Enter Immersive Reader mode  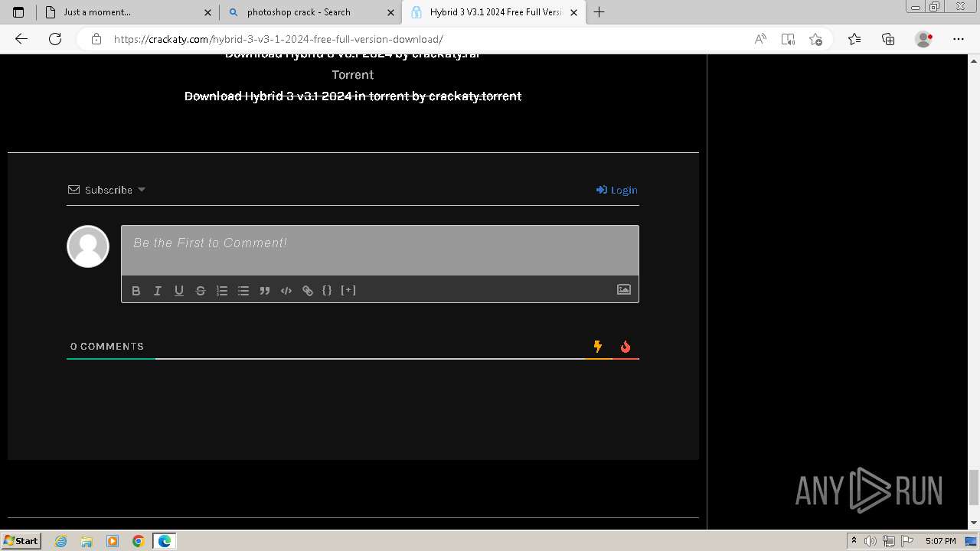(788, 39)
